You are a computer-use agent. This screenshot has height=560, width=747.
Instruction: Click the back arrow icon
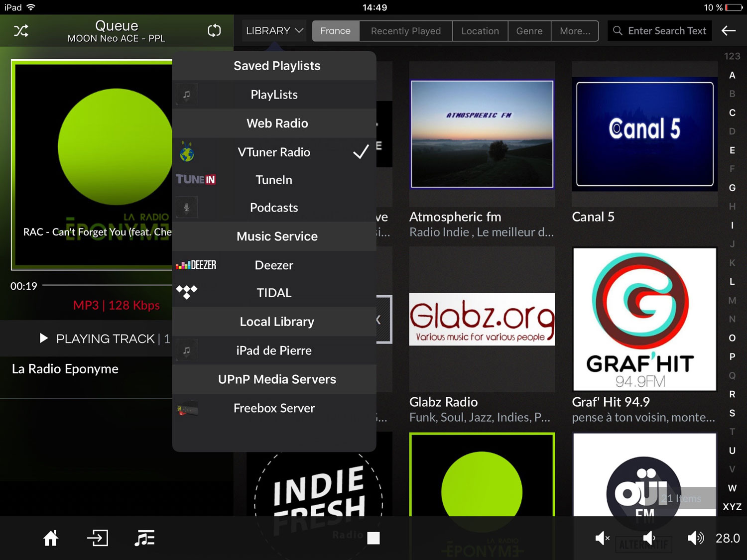pyautogui.click(x=729, y=31)
